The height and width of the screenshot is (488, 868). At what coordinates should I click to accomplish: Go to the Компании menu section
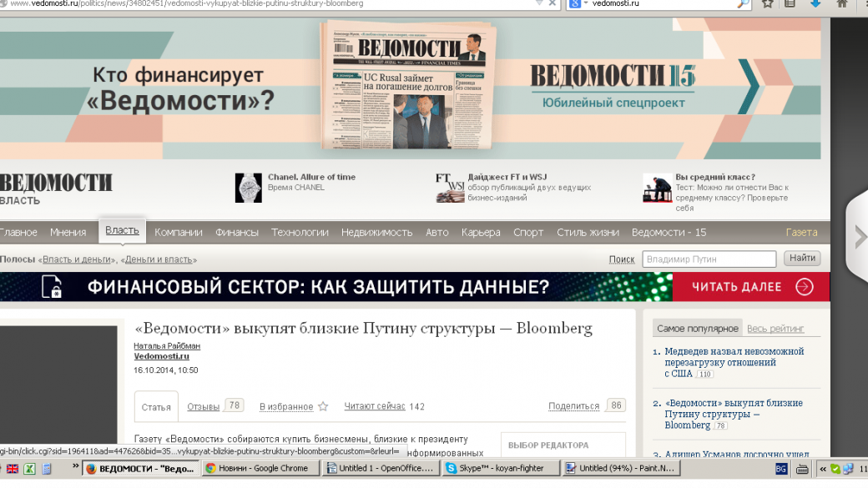click(x=179, y=233)
